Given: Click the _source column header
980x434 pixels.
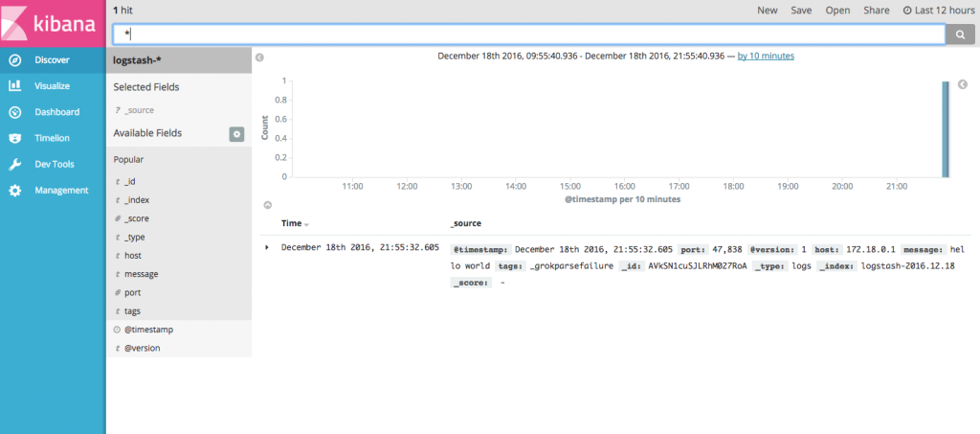Looking at the screenshot, I should 465,223.
